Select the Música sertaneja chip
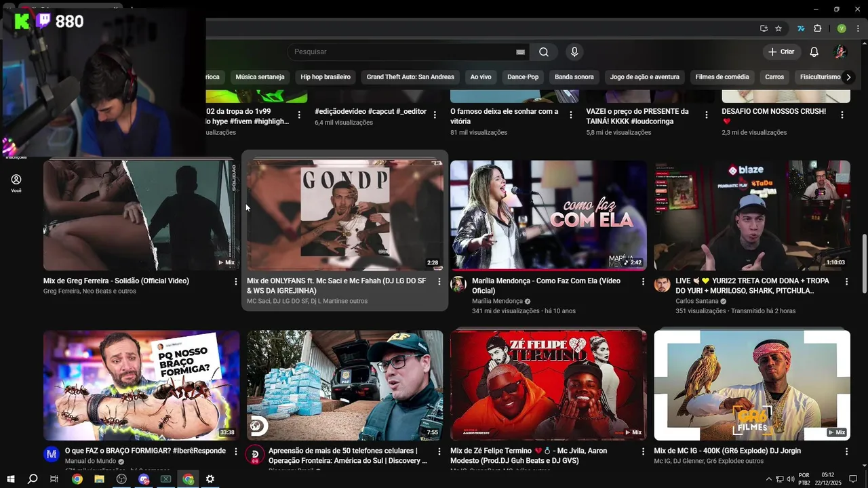Screen dimensions: 868x488 [x=260, y=77]
